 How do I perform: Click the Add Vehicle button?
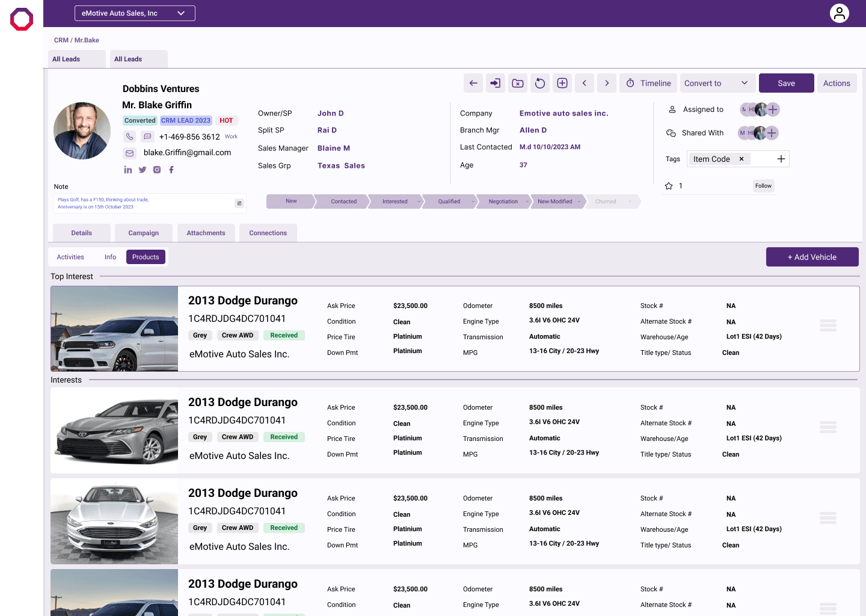[x=812, y=257]
